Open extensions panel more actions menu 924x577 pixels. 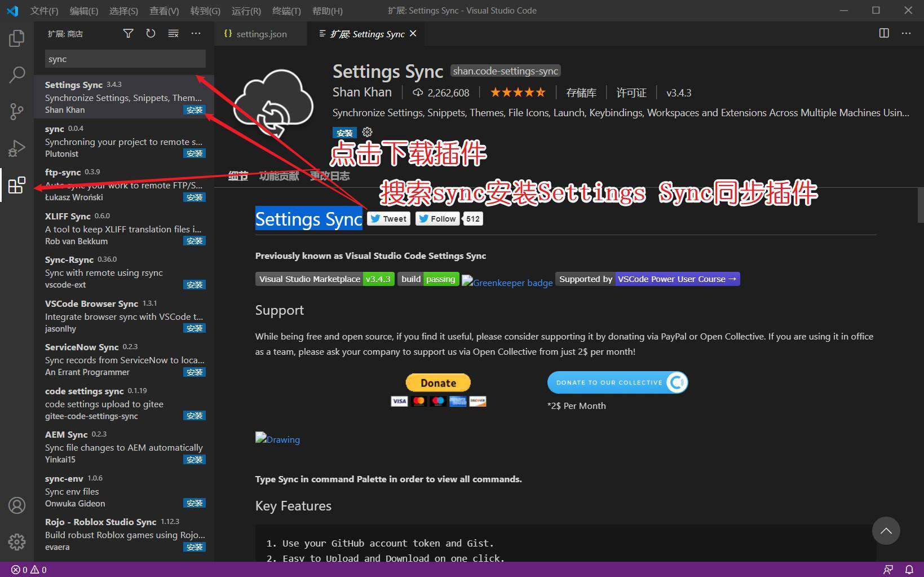(196, 34)
